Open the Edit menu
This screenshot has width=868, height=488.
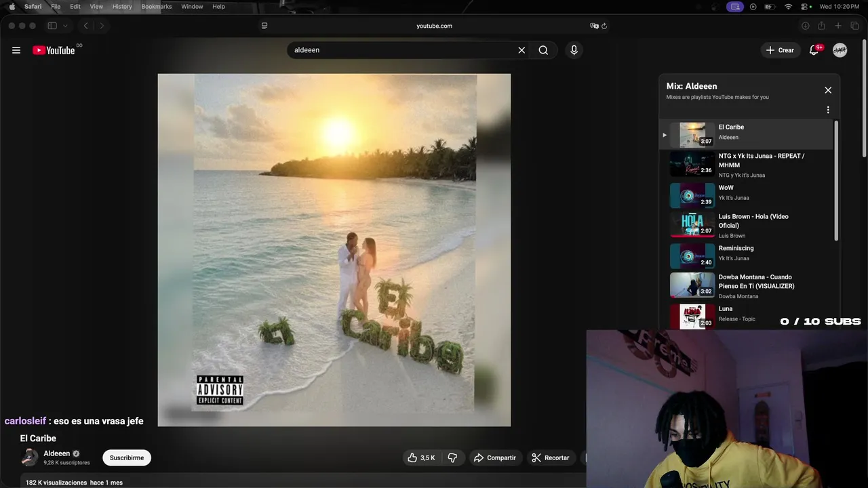[x=75, y=6]
